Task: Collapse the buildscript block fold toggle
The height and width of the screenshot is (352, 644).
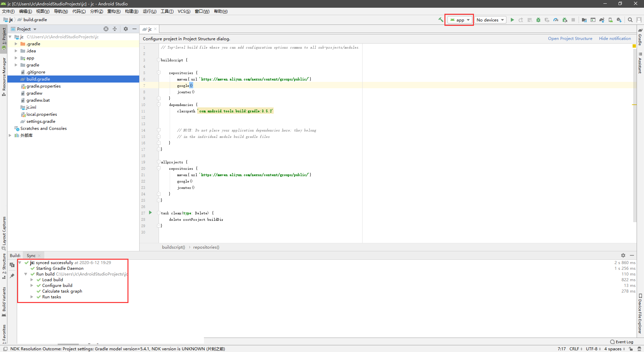Action: (x=159, y=60)
